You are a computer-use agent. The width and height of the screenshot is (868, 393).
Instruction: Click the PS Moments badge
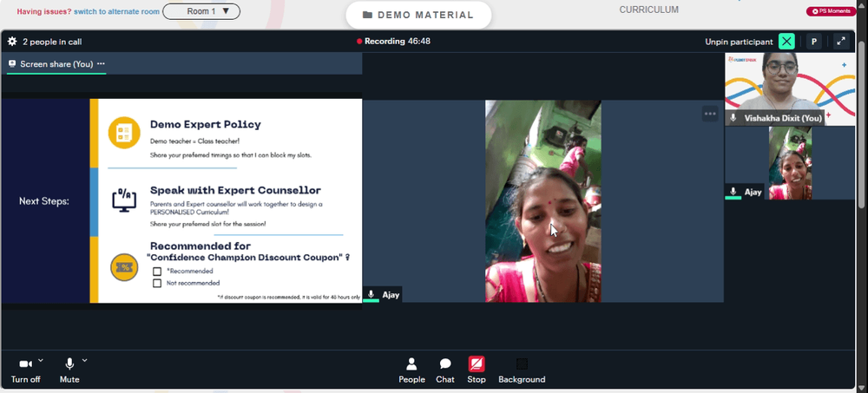pos(832,11)
